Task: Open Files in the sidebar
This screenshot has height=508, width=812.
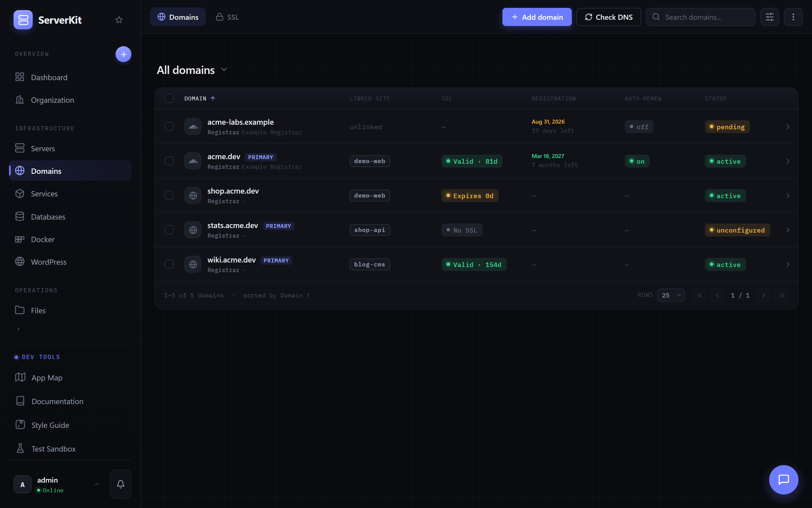Action: tap(70, 310)
